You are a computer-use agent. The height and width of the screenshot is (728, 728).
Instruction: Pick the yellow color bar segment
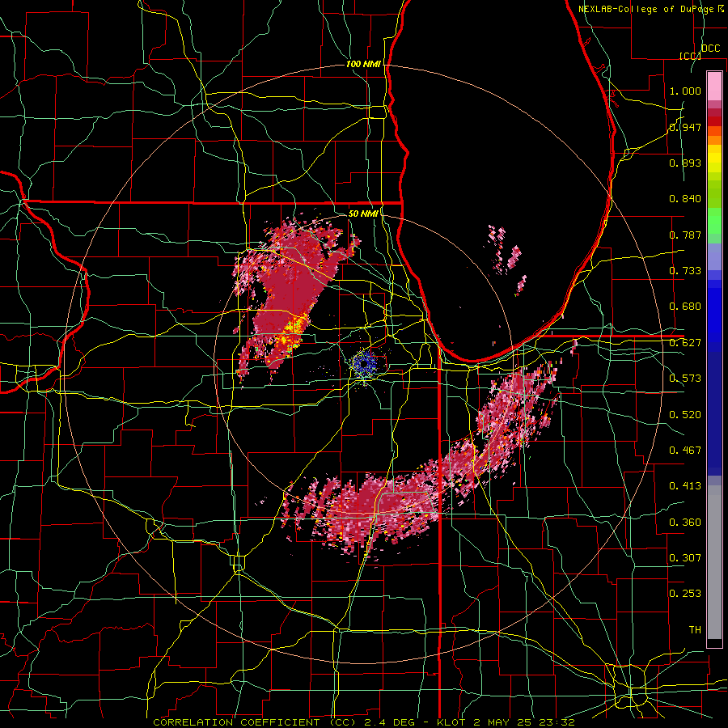tap(714, 159)
